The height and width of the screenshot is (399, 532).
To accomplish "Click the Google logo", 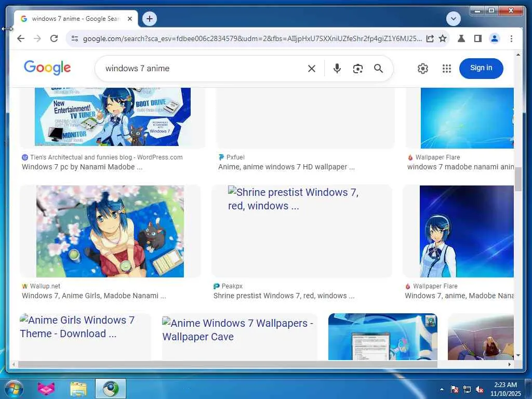I will 47,68.
